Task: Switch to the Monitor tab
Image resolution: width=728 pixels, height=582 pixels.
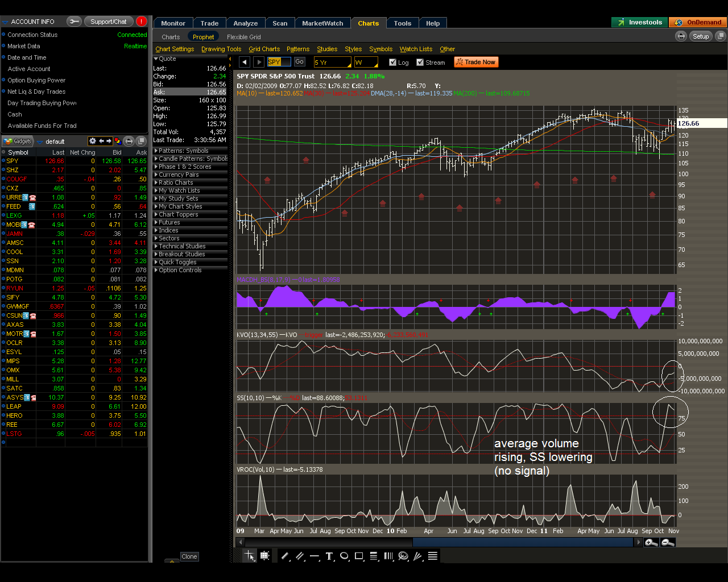Action: click(173, 23)
